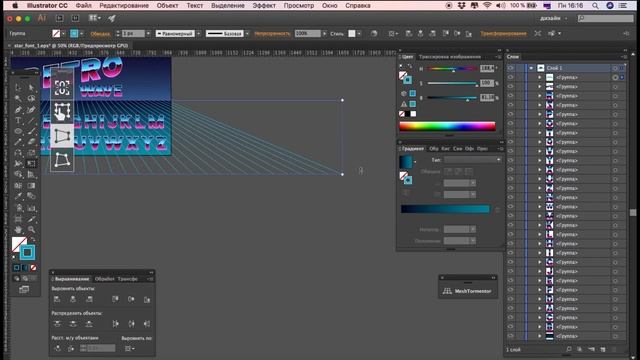Click vertical align bottom in Align panel

[x=147, y=299]
